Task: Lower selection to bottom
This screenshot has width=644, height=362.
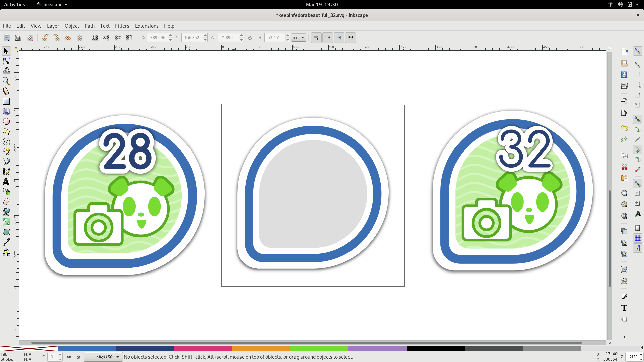Action: [x=95, y=38]
